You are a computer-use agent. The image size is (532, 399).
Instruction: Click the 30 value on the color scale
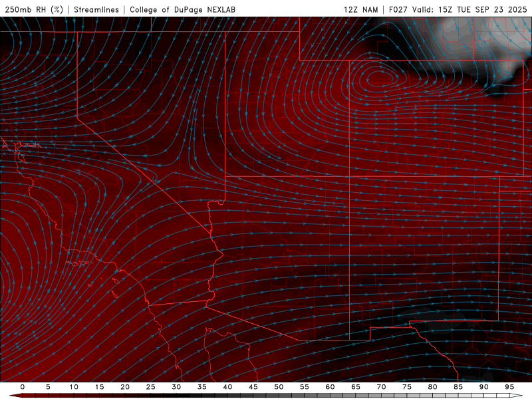point(176,387)
